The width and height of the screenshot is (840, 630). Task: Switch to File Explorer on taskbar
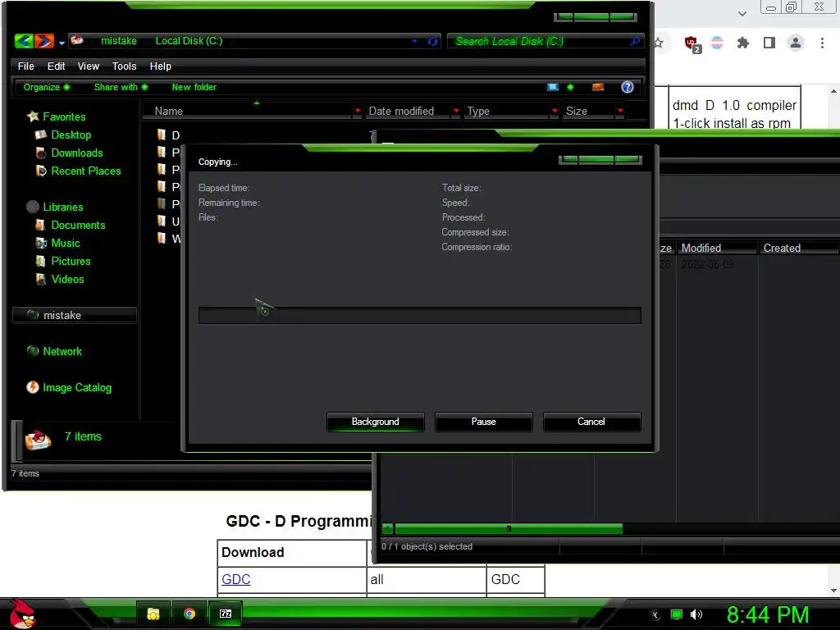click(x=153, y=614)
